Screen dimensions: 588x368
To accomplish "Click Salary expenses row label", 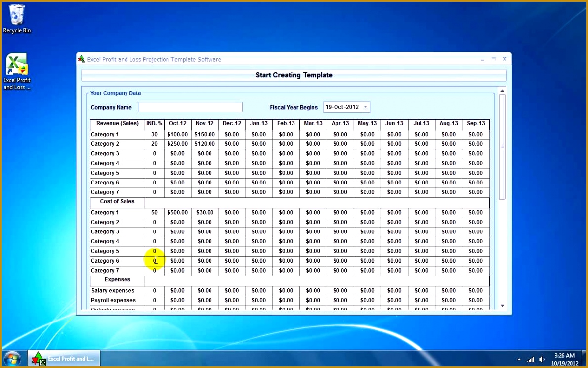I will click(x=118, y=291).
